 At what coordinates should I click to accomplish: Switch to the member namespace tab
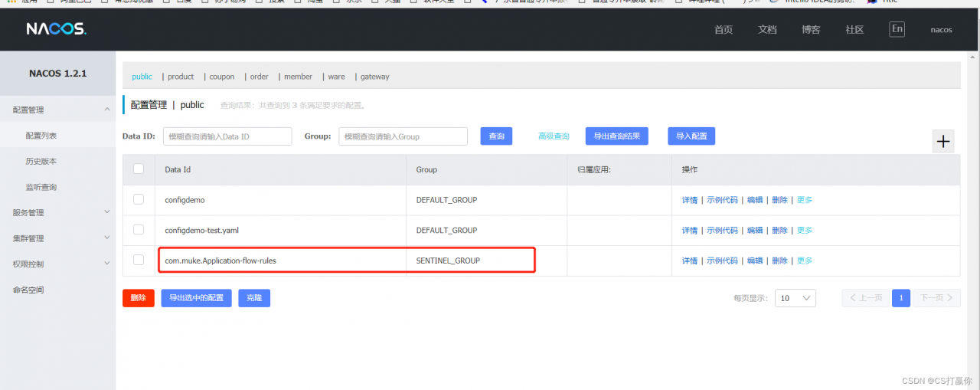pyautogui.click(x=298, y=77)
